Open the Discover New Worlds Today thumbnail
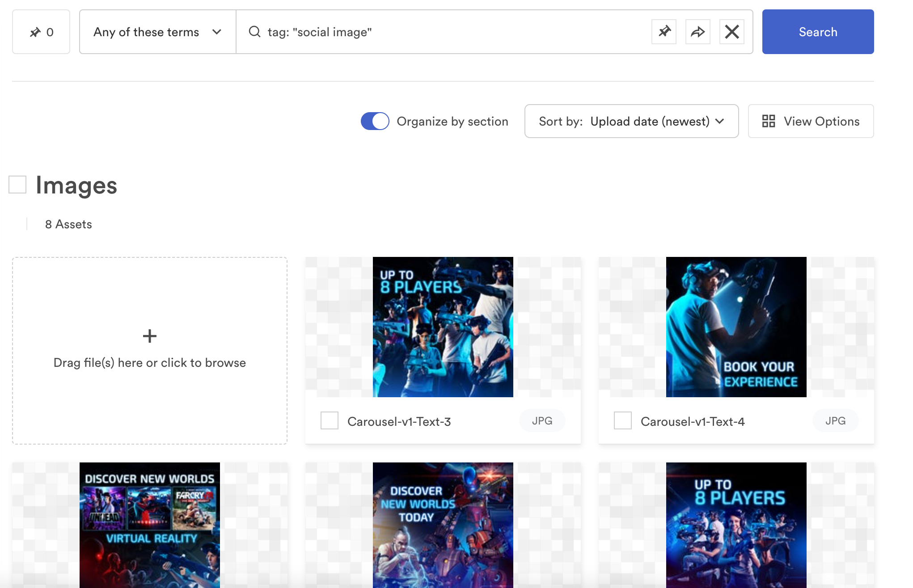Screen dimensions: 913x588 443,525
